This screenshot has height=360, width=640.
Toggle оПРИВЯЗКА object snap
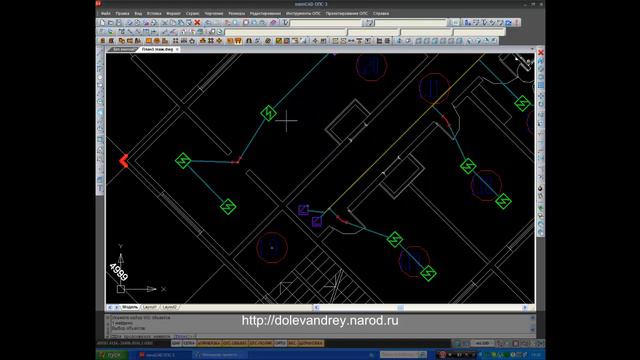pyautogui.click(x=209, y=343)
